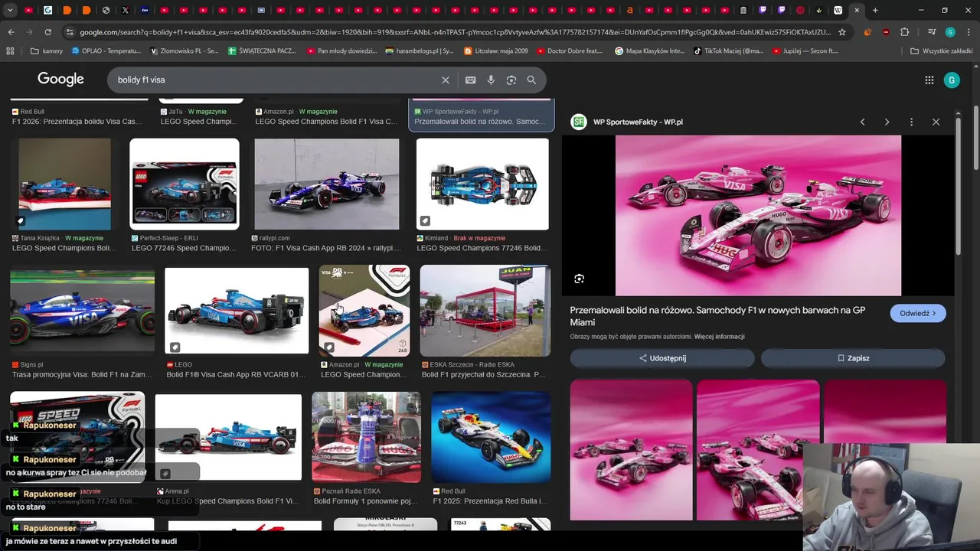Viewport: 980px width, 551px height.
Task: Clear the search box with the X icon
Action: click(446, 80)
